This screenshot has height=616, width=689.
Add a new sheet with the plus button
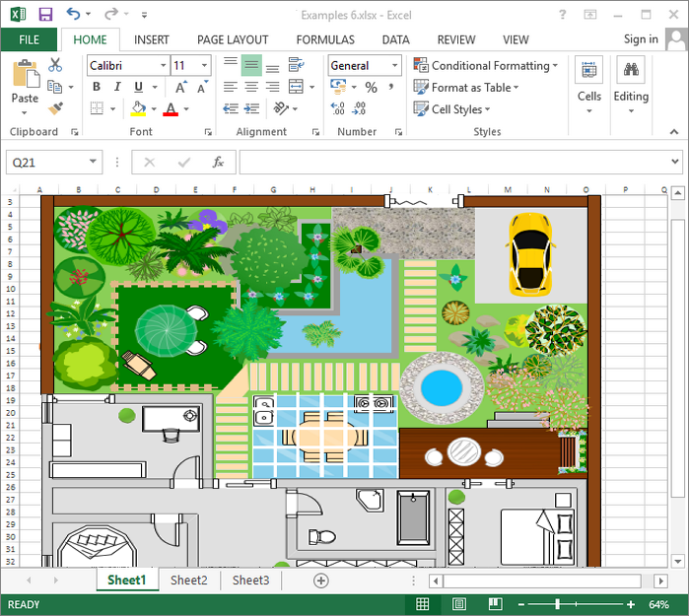click(320, 581)
